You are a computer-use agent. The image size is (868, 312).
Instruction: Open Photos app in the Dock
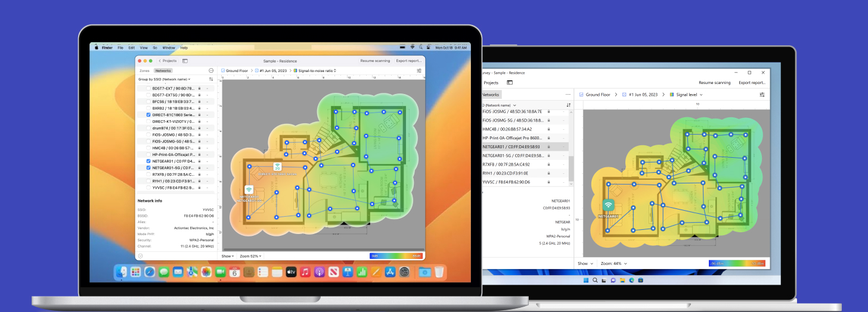tap(206, 272)
